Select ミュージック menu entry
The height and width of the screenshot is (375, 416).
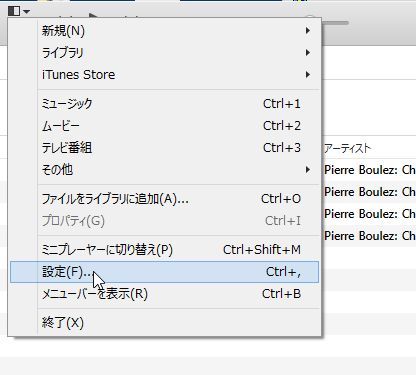(x=164, y=104)
